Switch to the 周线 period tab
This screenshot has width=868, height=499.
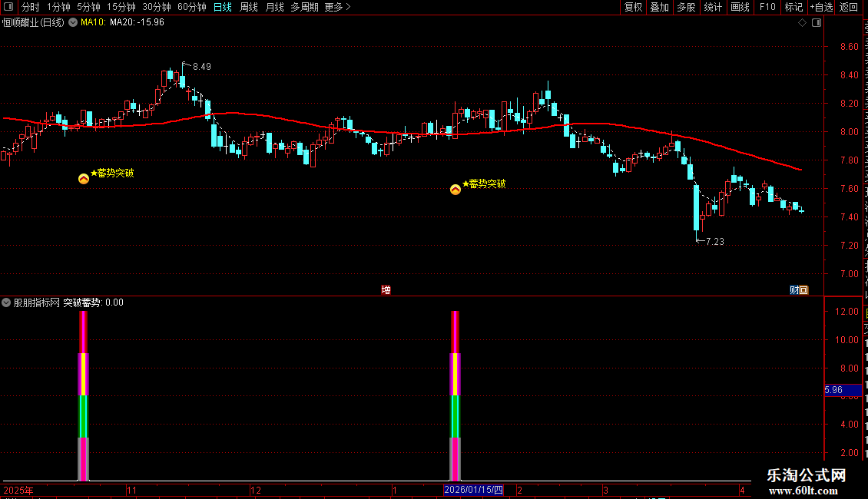(x=249, y=7)
